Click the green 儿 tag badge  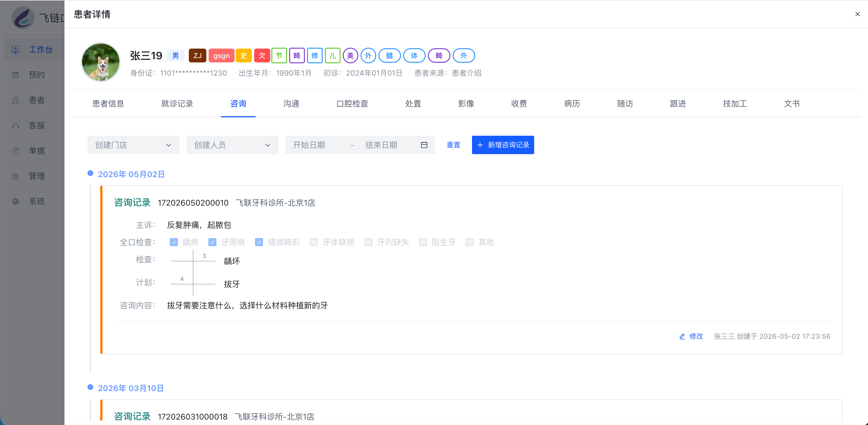[x=333, y=55]
